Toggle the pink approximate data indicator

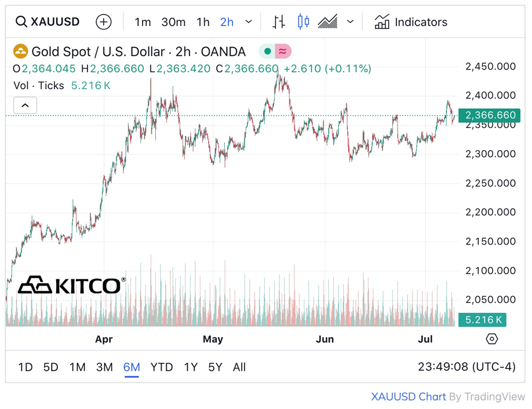tap(283, 52)
